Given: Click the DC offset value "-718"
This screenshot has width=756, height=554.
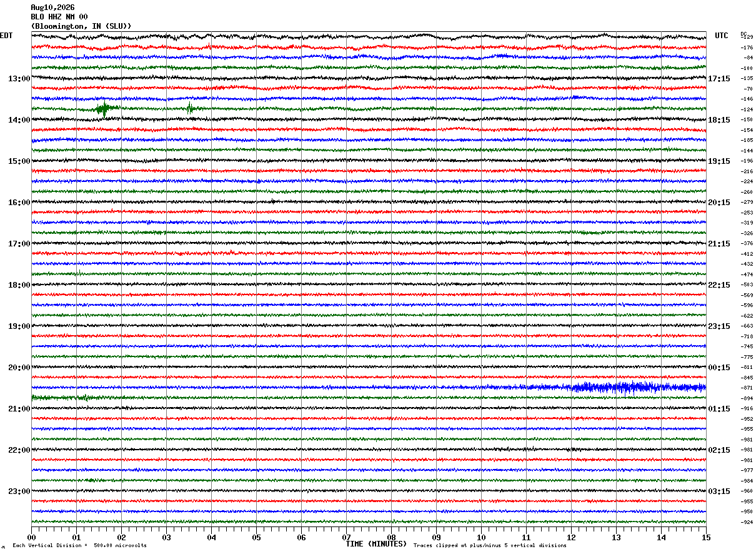Looking at the screenshot, I should pyautogui.click(x=747, y=336).
